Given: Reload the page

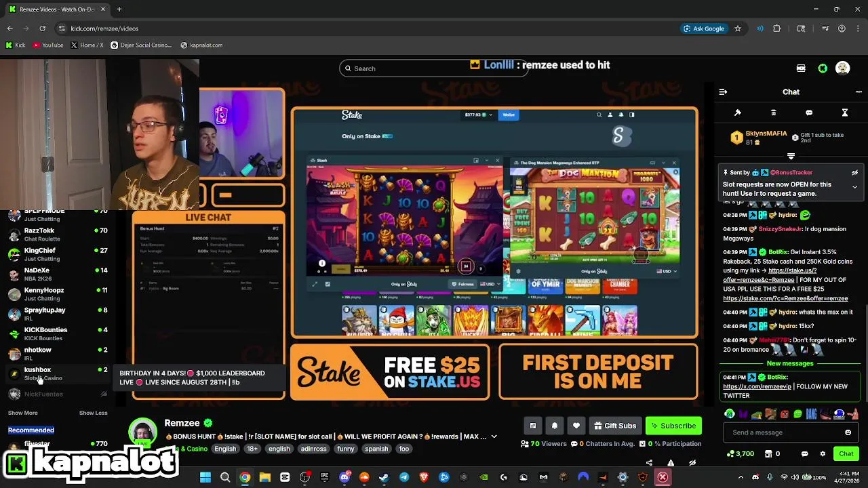Looking at the screenshot, I should pyautogui.click(x=42, y=28).
